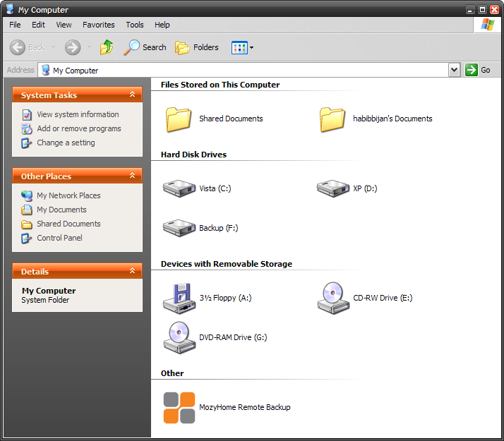This screenshot has width=504, height=441.
Task: Click the Shared Documents sidebar folder icon
Action: pyautogui.click(x=27, y=224)
